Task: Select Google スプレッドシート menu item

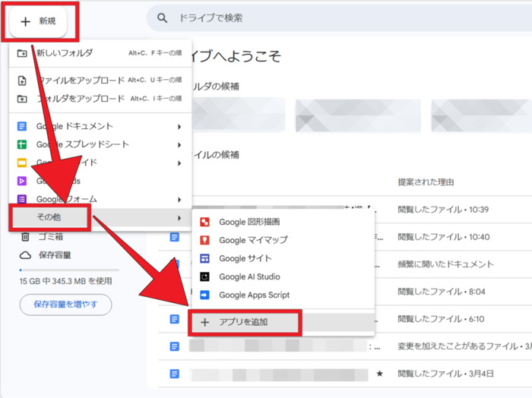Action: (100, 145)
